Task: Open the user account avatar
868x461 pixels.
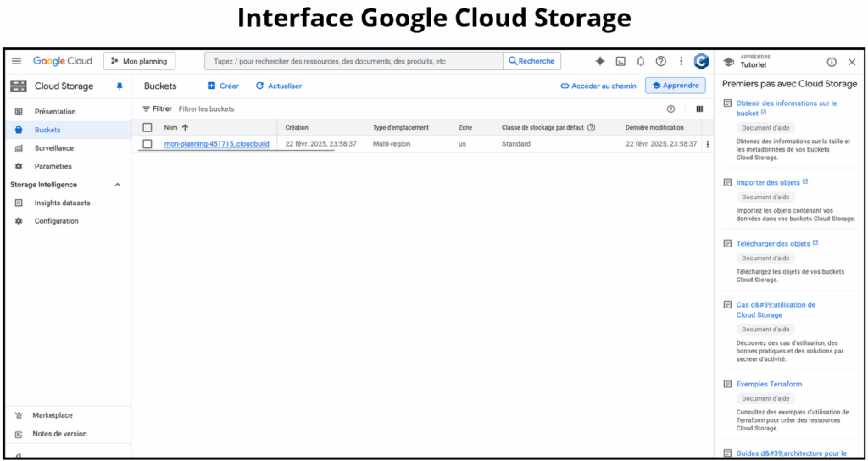Action: (x=701, y=61)
